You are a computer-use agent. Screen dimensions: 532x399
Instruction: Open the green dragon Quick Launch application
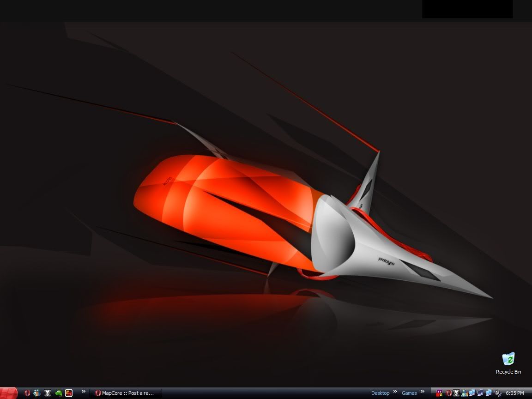coord(58,393)
